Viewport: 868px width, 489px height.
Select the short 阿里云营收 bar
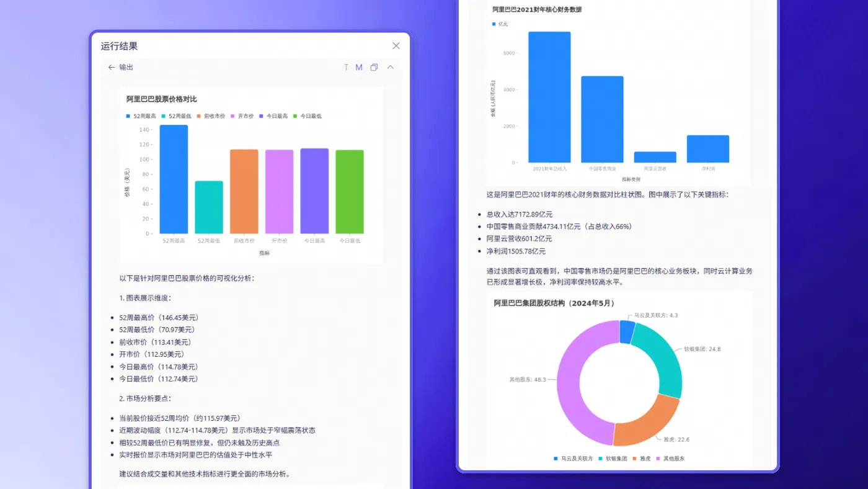(655, 157)
